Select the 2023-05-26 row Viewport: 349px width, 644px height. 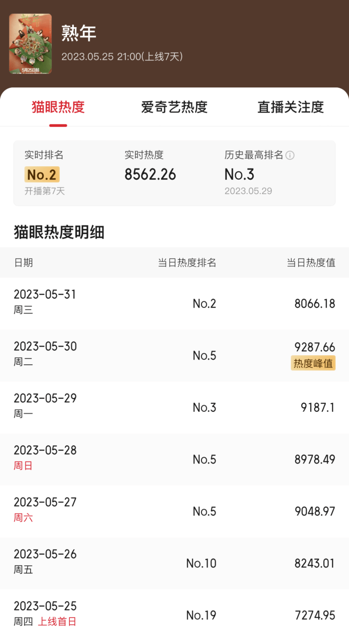(174, 563)
